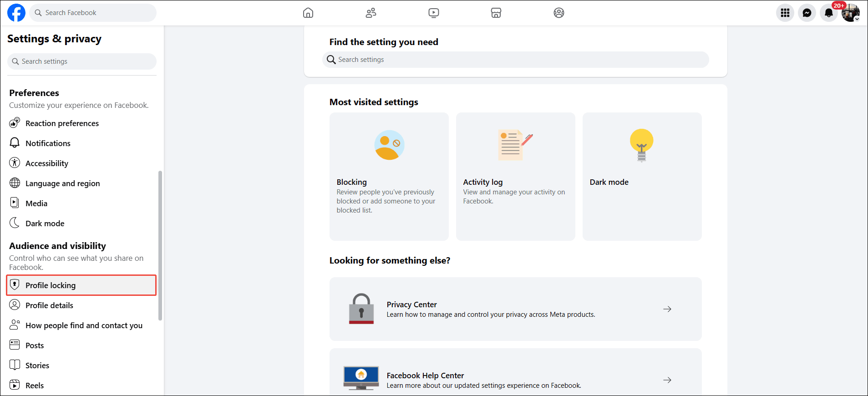Open the Home feed icon
This screenshot has height=396, width=868.
[x=308, y=13]
